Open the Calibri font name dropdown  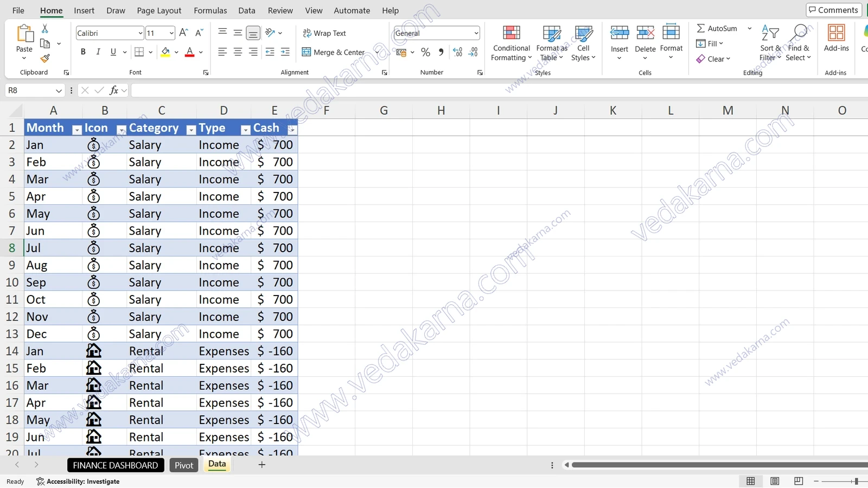point(141,33)
